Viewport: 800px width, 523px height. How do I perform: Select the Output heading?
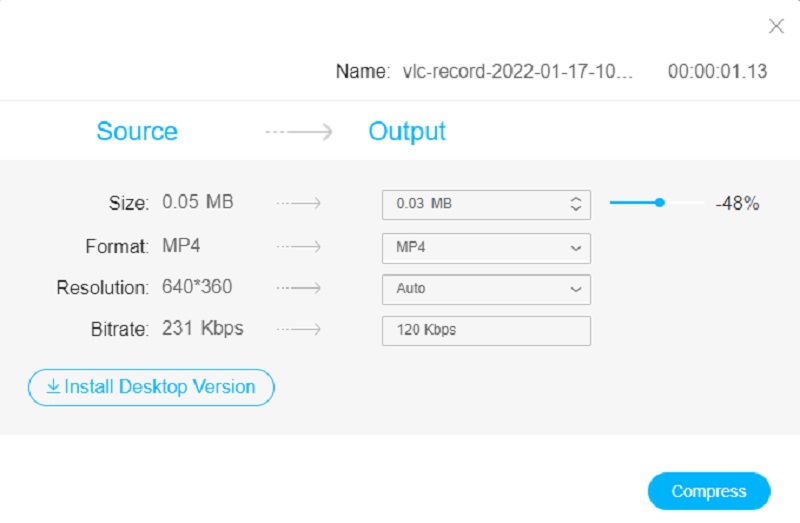[407, 132]
